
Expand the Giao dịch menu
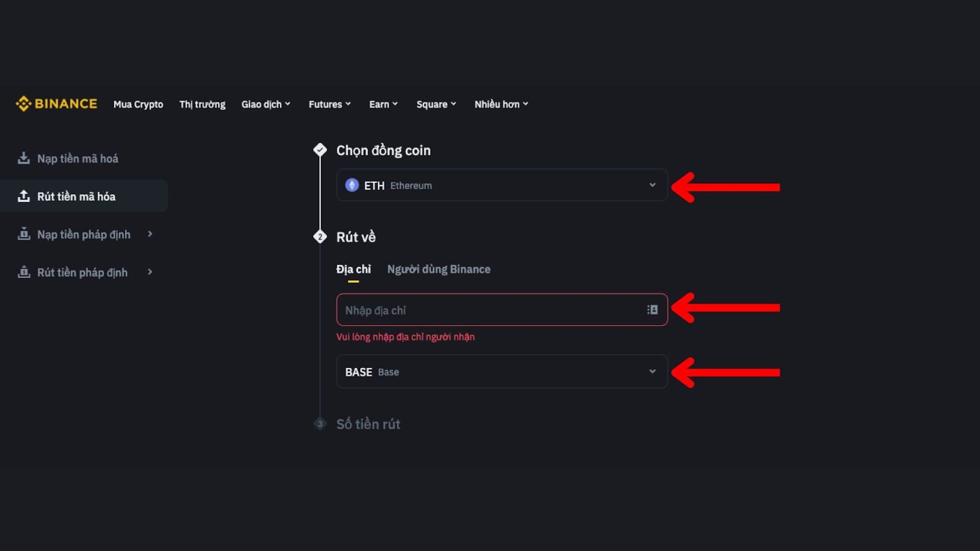266,104
